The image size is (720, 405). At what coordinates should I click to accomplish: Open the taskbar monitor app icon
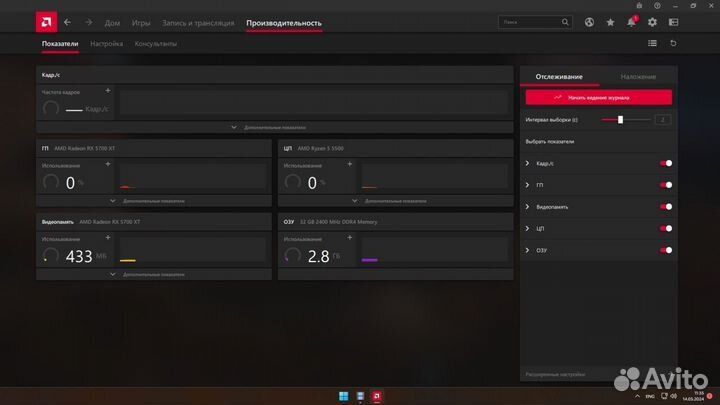click(x=360, y=396)
